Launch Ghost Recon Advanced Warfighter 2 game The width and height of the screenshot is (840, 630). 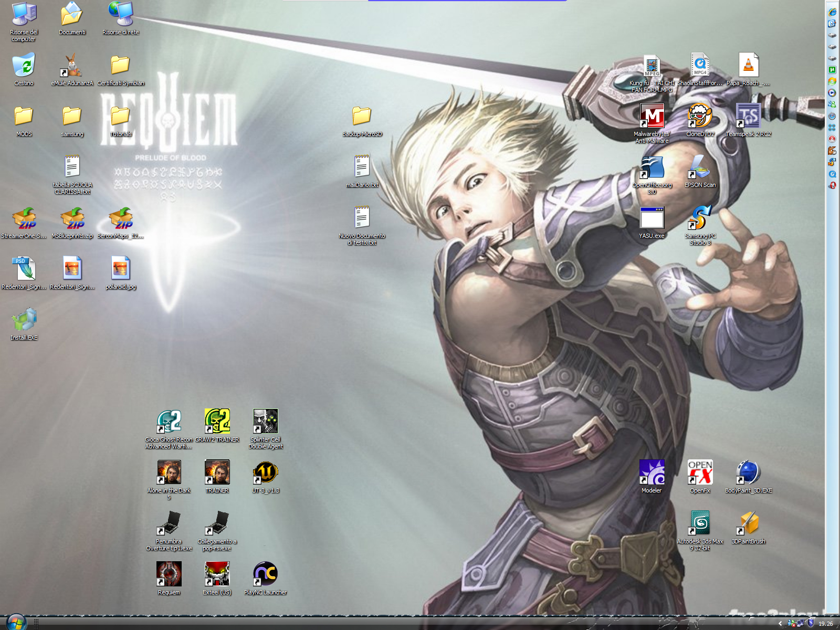pyautogui.click(x=169, y=429)
